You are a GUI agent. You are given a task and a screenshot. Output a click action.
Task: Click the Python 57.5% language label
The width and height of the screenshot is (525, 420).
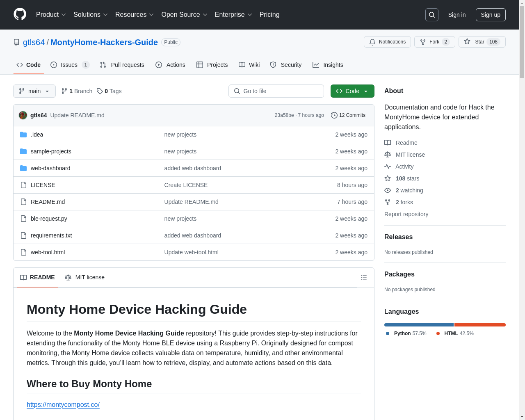click(x=406, y=333)
